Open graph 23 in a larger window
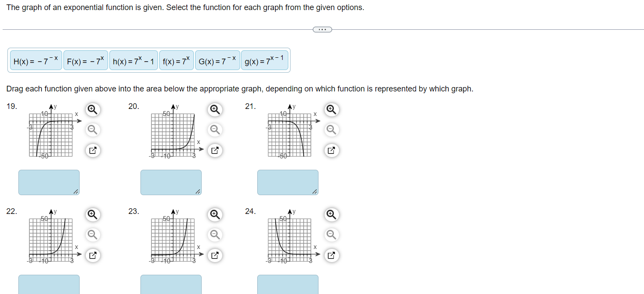644x294 pixels. (215, 255)
